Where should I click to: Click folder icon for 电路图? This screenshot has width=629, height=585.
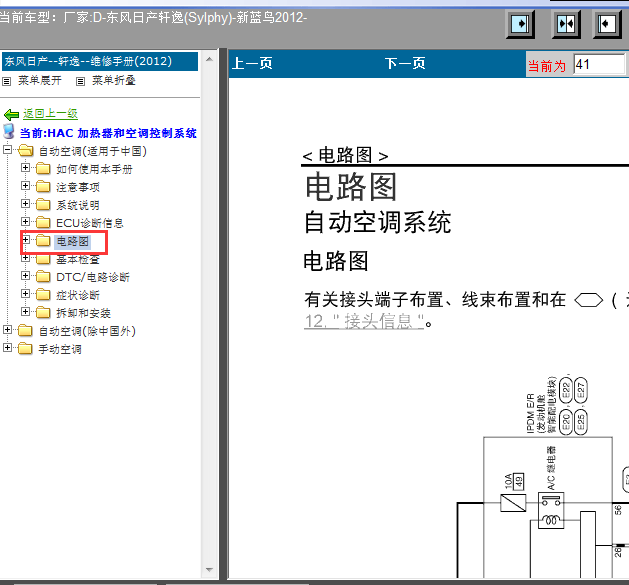43,240
